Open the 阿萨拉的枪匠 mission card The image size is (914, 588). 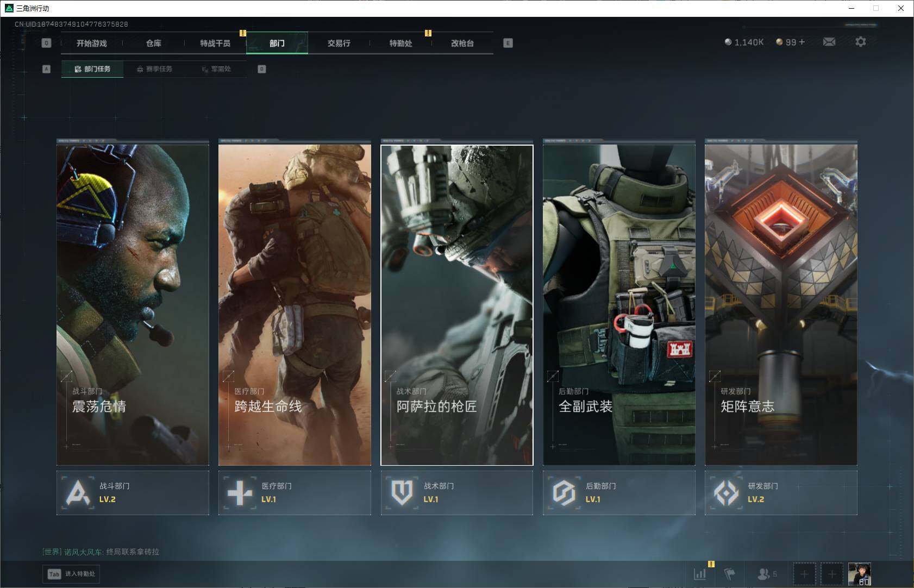[x=456, y=304]
